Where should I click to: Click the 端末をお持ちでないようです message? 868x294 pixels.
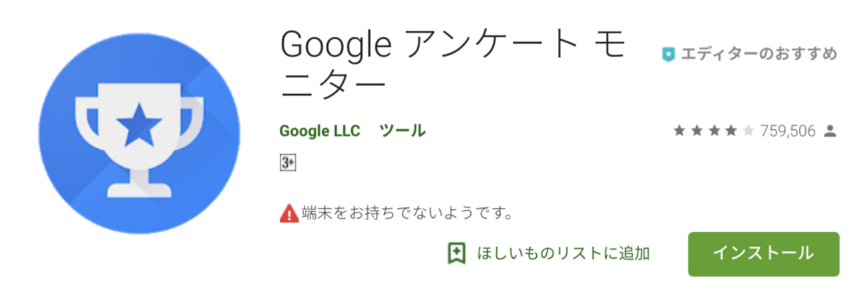(407, 214)
